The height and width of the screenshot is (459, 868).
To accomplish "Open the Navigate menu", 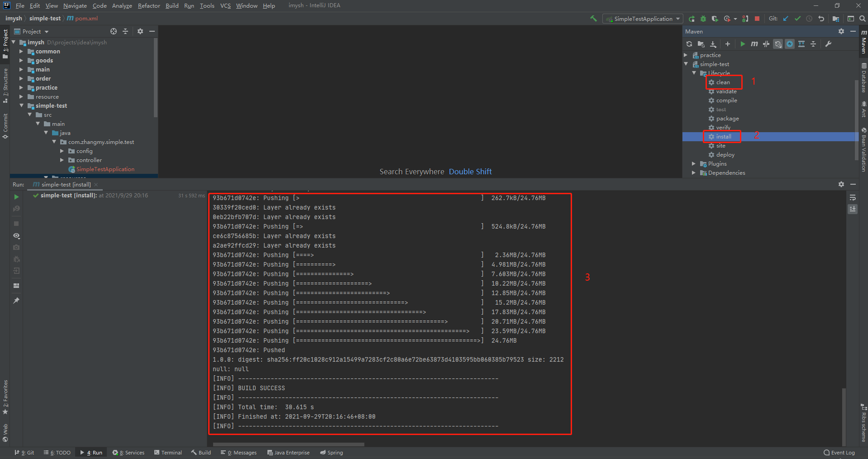I will 75,5.
